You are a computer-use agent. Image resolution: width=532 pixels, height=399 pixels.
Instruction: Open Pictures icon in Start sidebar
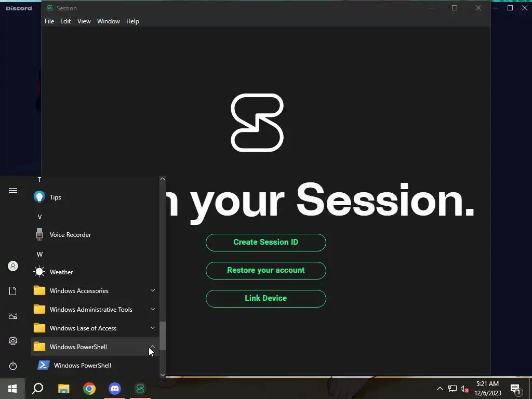coord(13,316)
